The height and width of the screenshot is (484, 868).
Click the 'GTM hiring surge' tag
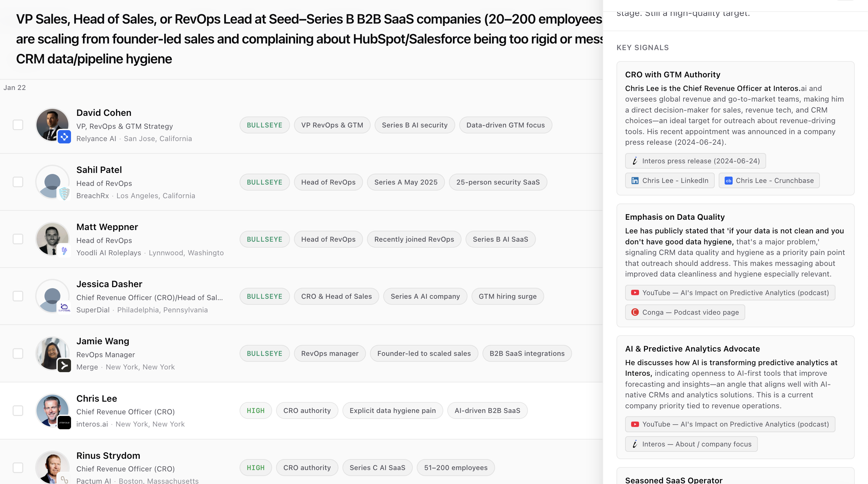click(507, 296)
